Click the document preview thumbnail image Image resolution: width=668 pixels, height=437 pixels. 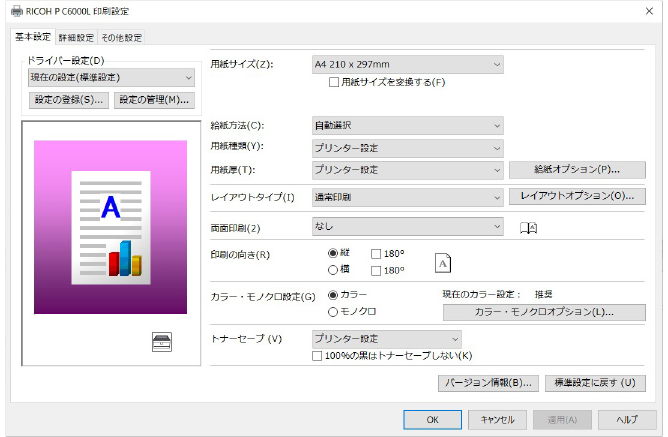click(110, 227)
